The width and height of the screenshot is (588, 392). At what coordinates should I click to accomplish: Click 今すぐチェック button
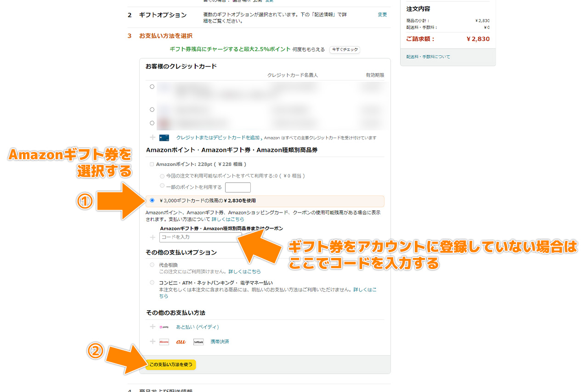tap(345, 50)
